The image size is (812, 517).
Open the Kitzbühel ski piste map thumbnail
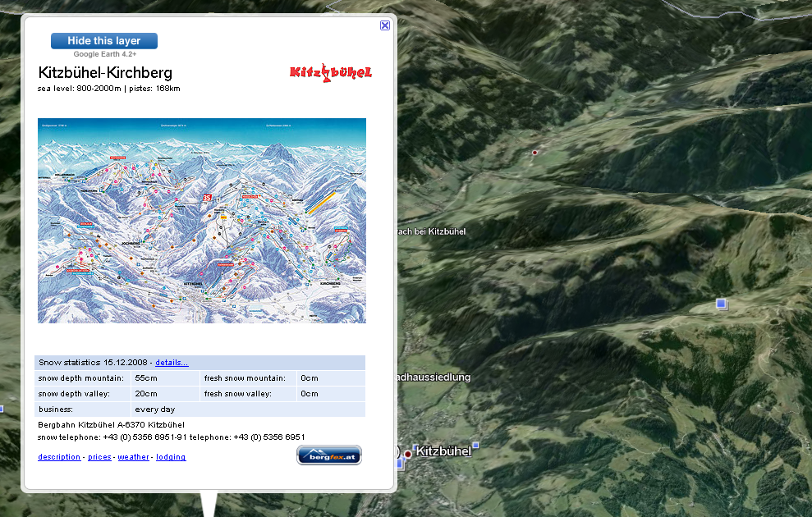tap(202, 221)
